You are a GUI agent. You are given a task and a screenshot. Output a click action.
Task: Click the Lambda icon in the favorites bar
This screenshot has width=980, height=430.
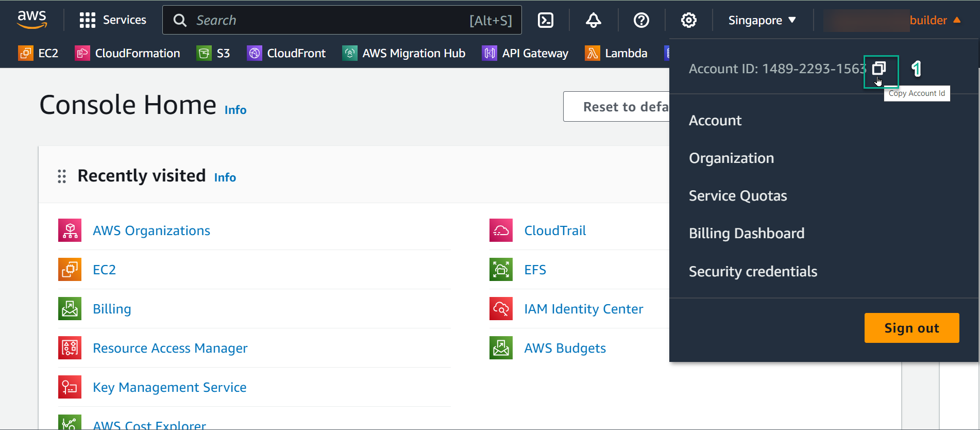click(x=593, y=53)
